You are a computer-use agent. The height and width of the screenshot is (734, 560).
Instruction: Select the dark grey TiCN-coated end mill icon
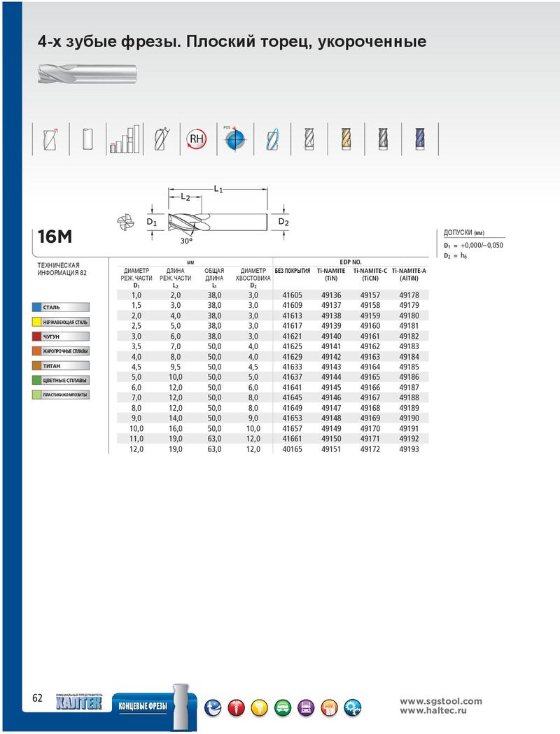(383, 139)
